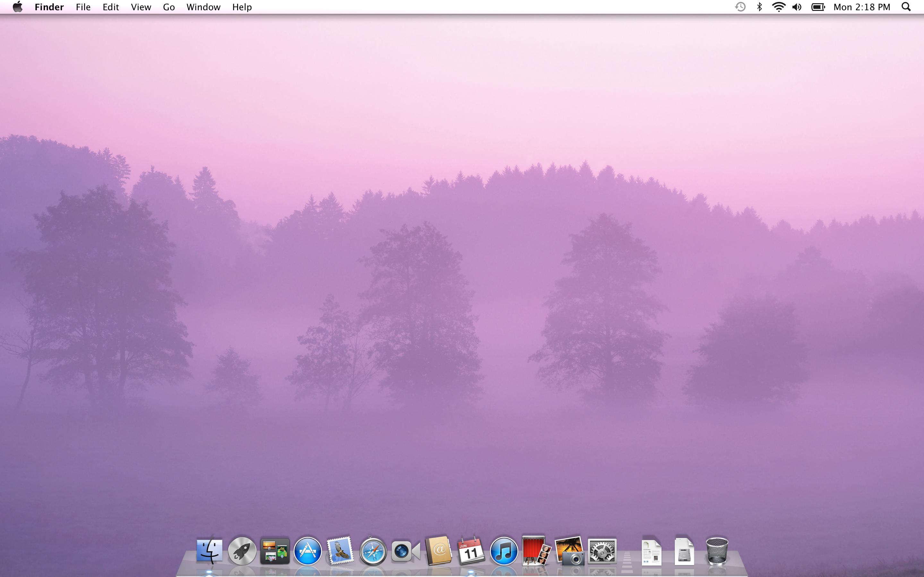
Task: Launch Mail stamp icon
Action: [x=340, y=551]
